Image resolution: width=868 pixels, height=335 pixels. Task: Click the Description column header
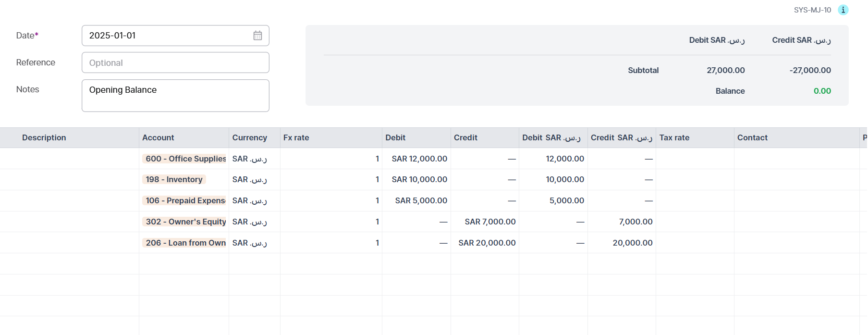(x=44, y=138)
